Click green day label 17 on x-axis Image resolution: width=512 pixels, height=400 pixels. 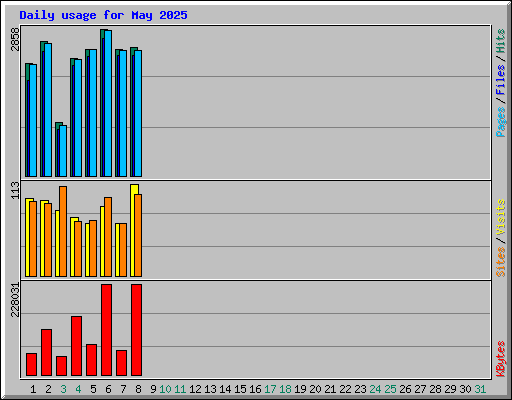(270, 389)
